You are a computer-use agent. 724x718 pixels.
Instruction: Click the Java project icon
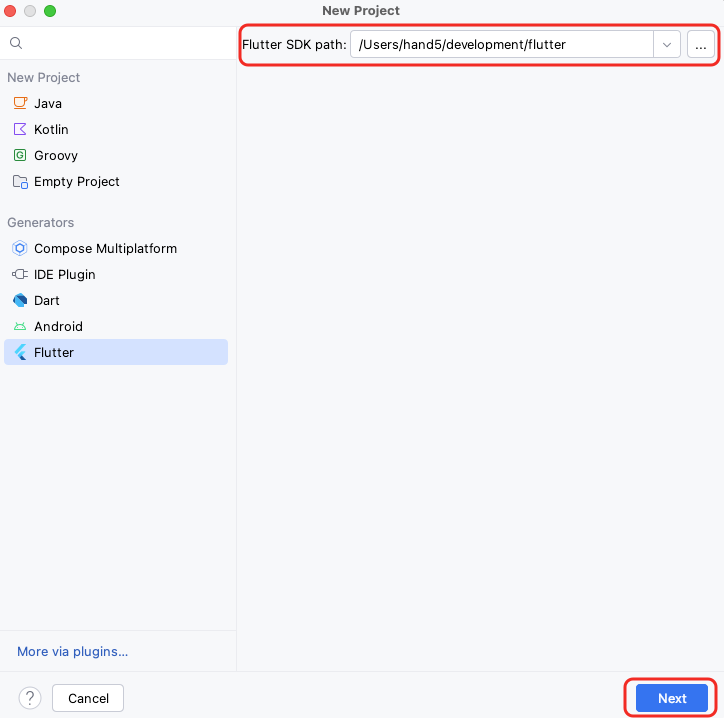20,103
